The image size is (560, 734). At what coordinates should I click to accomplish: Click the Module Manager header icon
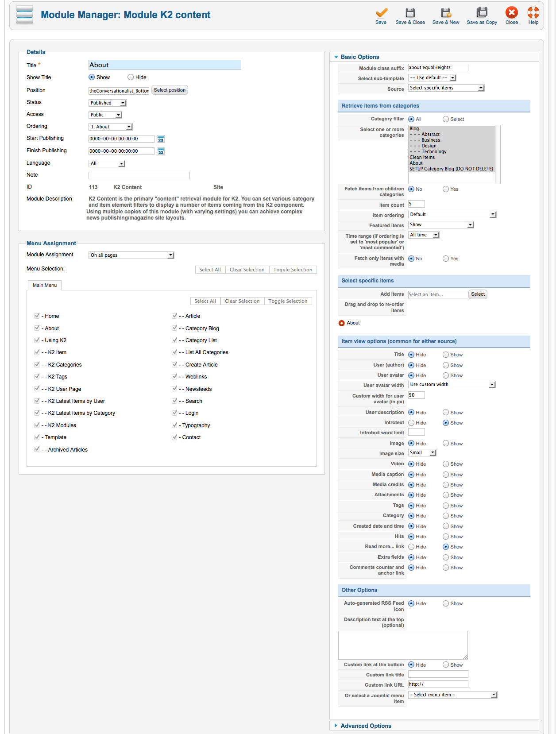tap(25, 15)
